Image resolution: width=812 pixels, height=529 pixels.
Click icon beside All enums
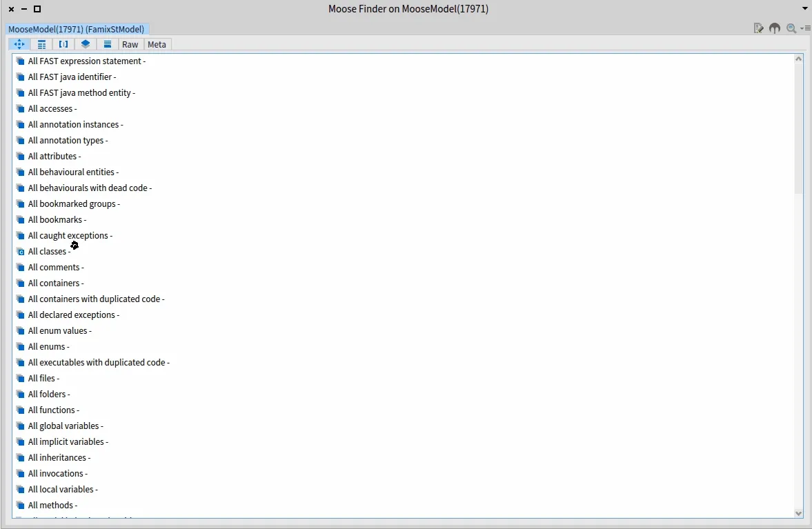(20, 347)
